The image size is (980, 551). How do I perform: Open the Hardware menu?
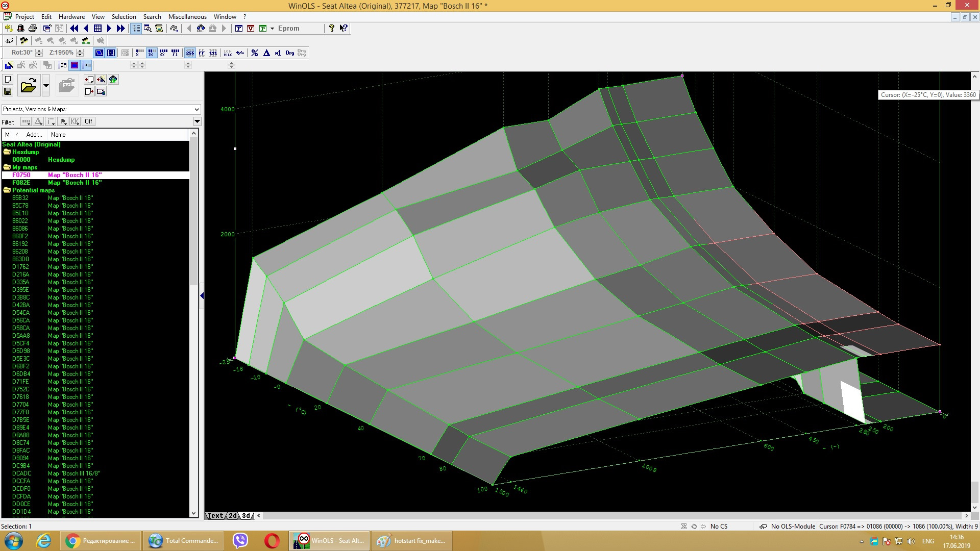pos(71,17)
